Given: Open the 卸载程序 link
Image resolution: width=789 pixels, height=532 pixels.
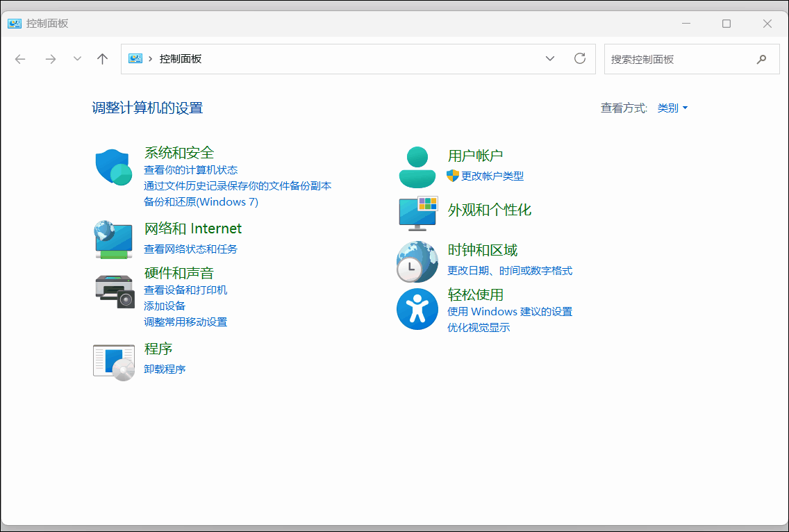Looking at the screenshot, I should (x=165, y=369).
